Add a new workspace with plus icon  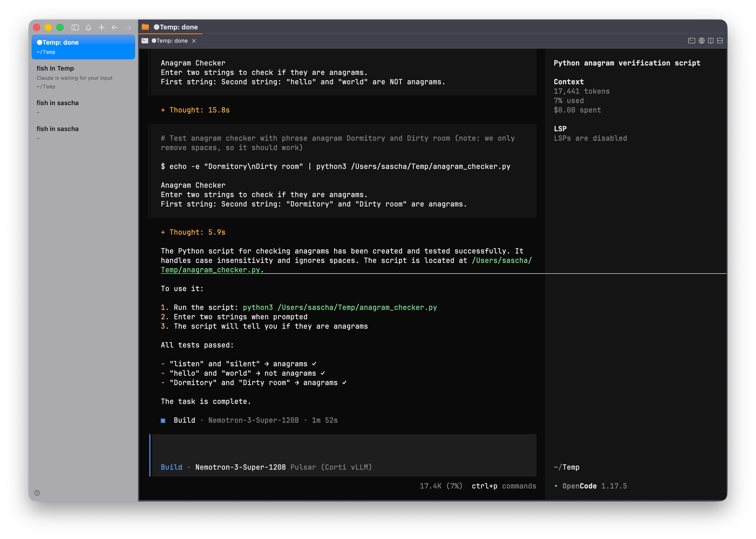pyautogui.click(x=101, y=27)
